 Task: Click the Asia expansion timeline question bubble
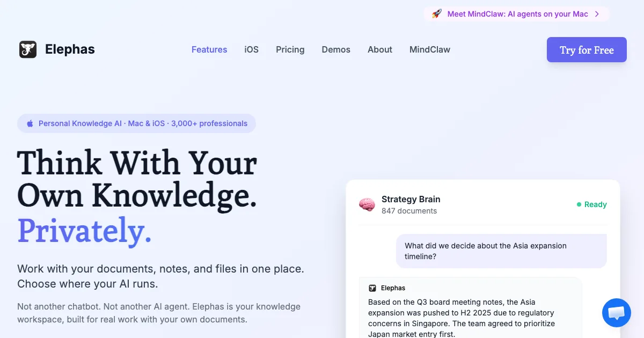click(x=501, y=251)
